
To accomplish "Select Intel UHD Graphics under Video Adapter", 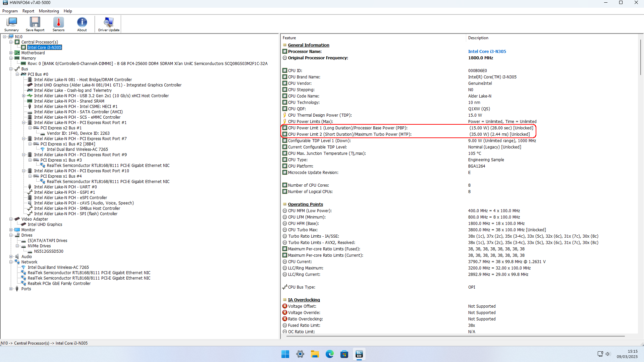I will point(45,225).
